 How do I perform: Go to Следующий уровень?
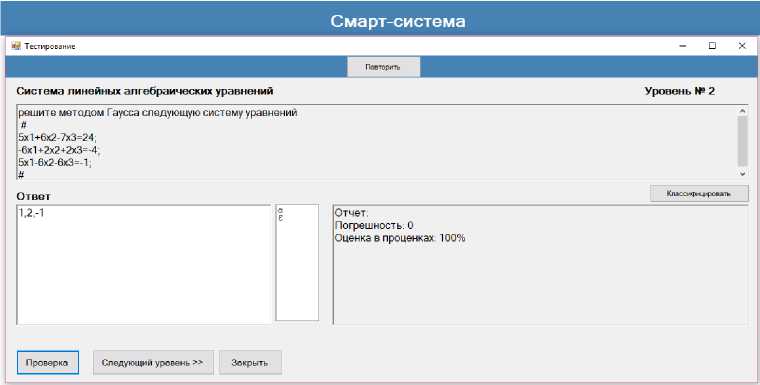(x=153, y=363)
